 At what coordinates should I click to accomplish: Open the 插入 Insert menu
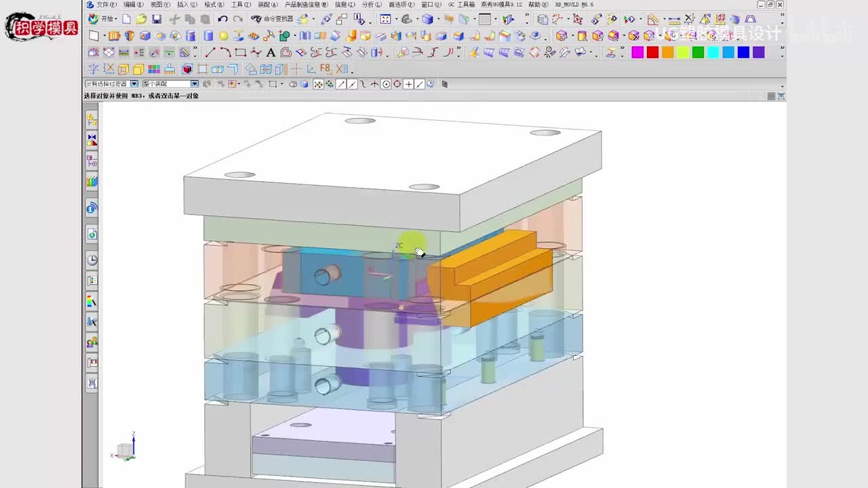187,5
